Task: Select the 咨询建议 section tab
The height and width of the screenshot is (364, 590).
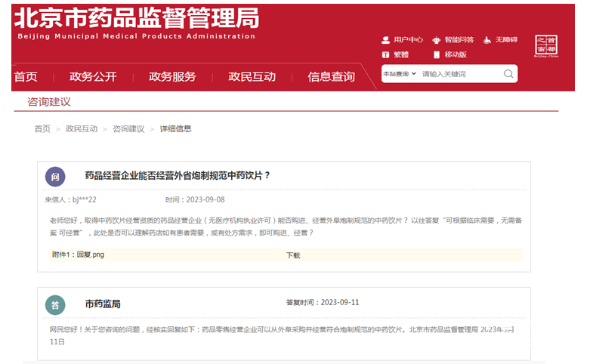Action: click(49, 102)
